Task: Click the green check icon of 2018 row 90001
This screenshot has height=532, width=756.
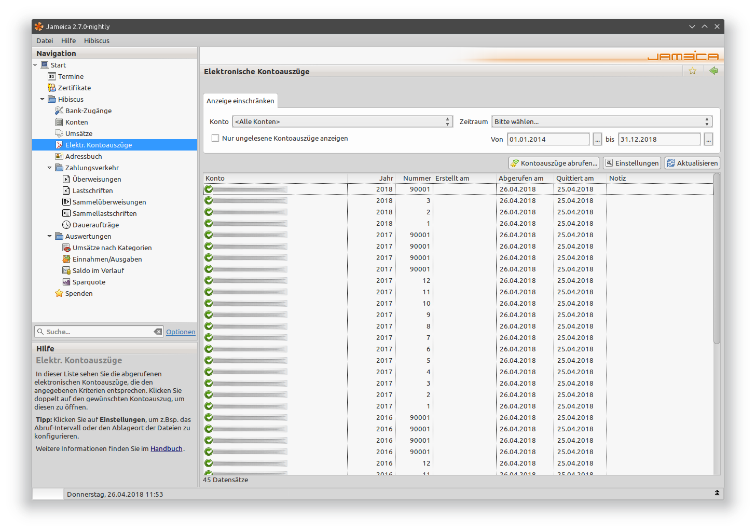Action: (x=209, y=189)
